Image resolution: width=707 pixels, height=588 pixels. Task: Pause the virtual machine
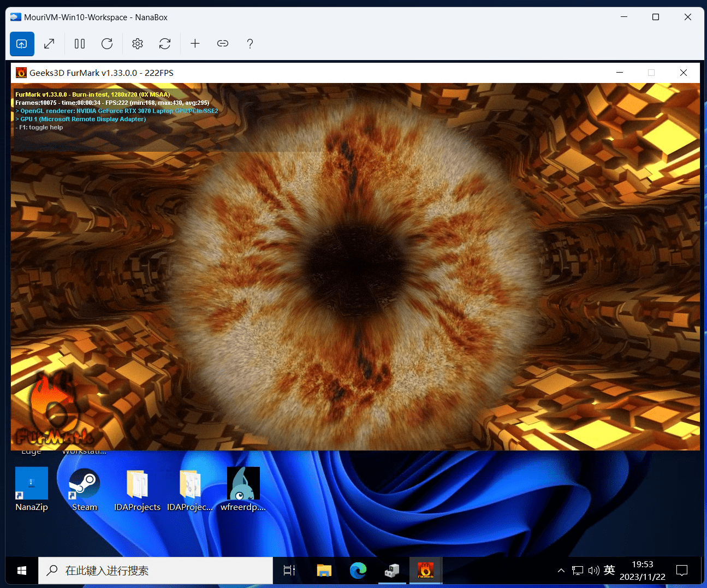click(x=80, y=44)
